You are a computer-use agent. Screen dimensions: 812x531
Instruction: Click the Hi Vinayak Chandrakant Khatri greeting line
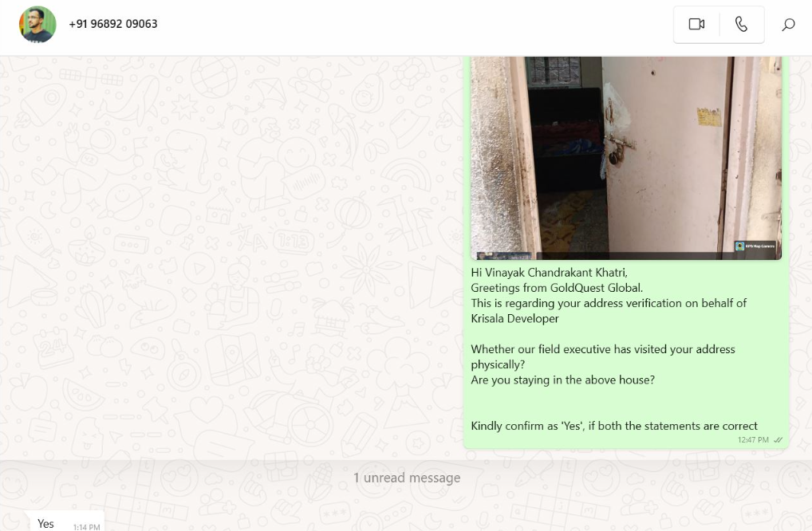549,272
